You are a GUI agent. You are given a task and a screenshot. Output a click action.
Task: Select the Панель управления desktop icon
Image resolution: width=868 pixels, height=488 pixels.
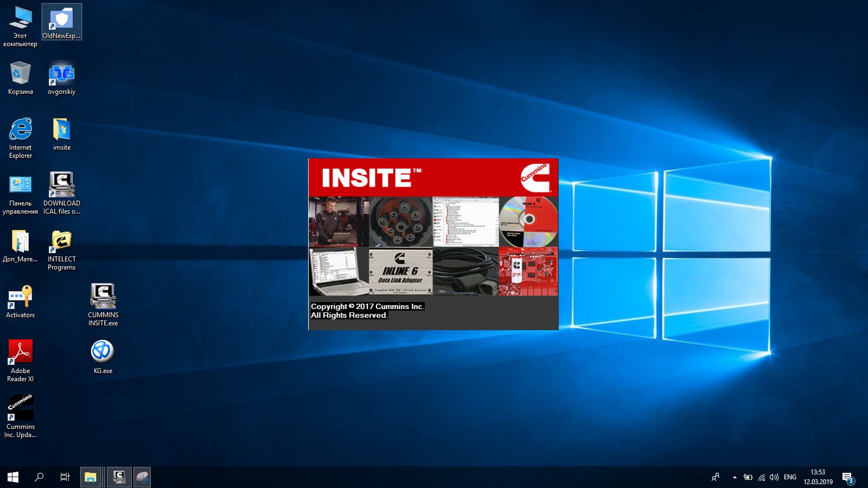point(20,185)
